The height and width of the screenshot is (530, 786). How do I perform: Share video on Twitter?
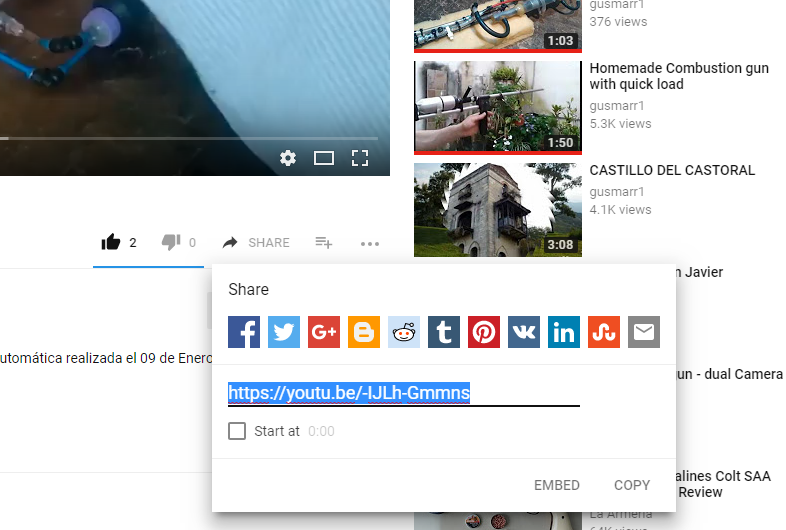284,332
